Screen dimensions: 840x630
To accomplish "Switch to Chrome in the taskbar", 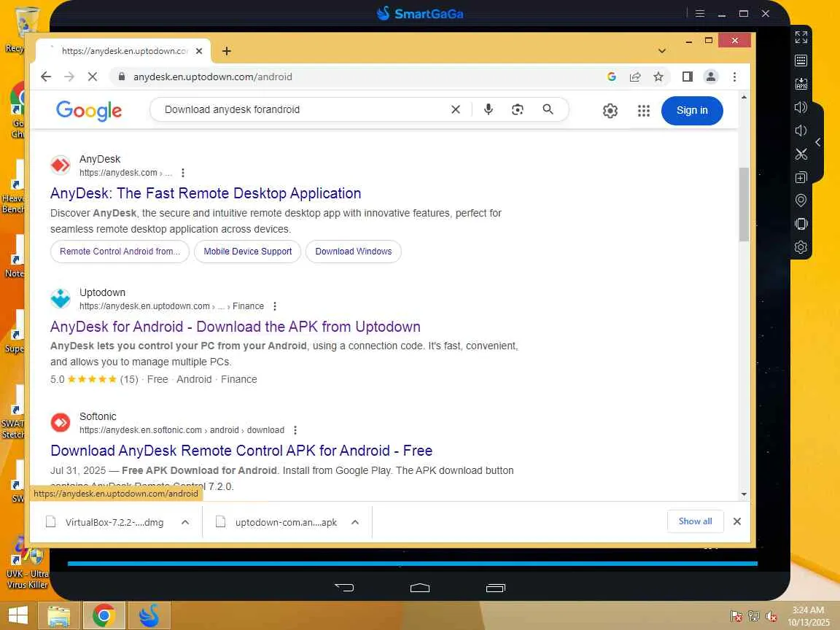I will [104, 615].
